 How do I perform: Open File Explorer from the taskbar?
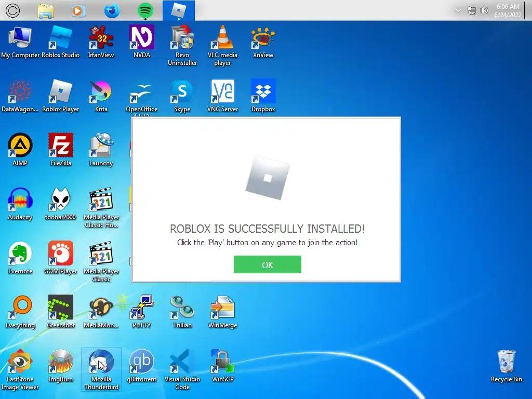pos(46,11)
